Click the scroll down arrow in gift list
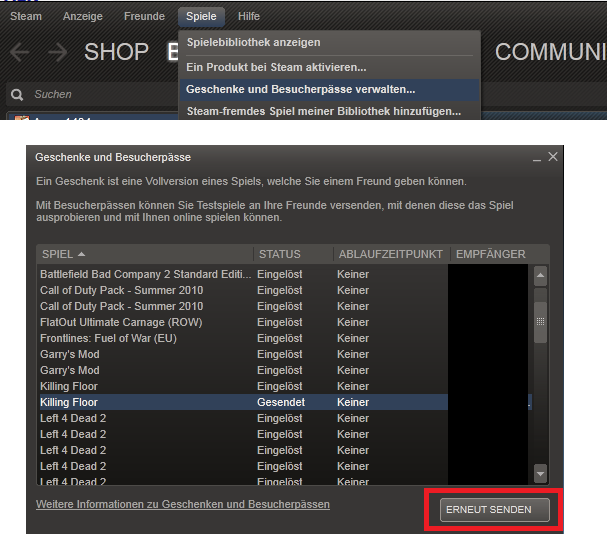 [x=540, y=474]
